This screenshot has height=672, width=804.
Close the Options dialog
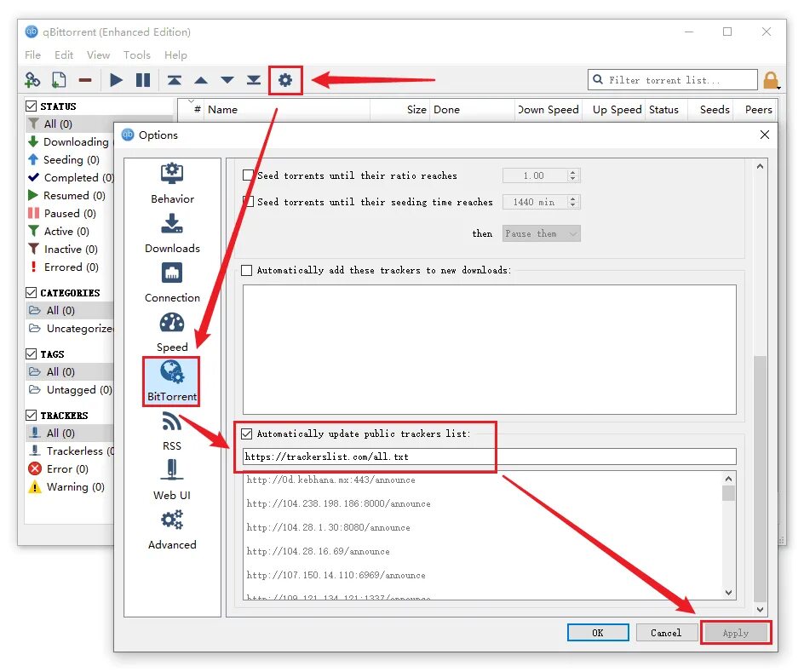pos(765,135)
